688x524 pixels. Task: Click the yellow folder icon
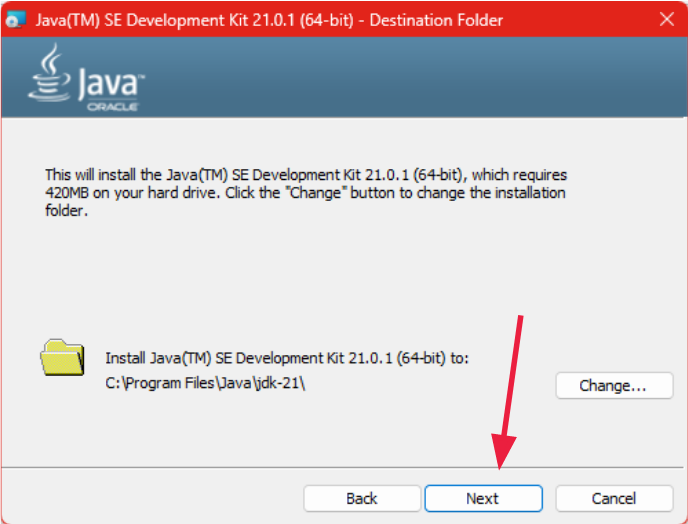pos(62,358)
